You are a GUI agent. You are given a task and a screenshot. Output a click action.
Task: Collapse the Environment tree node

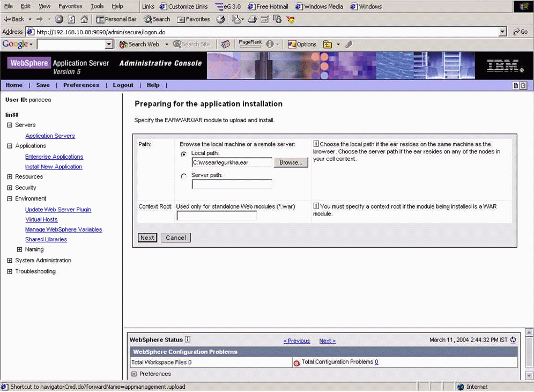(10, 198)
